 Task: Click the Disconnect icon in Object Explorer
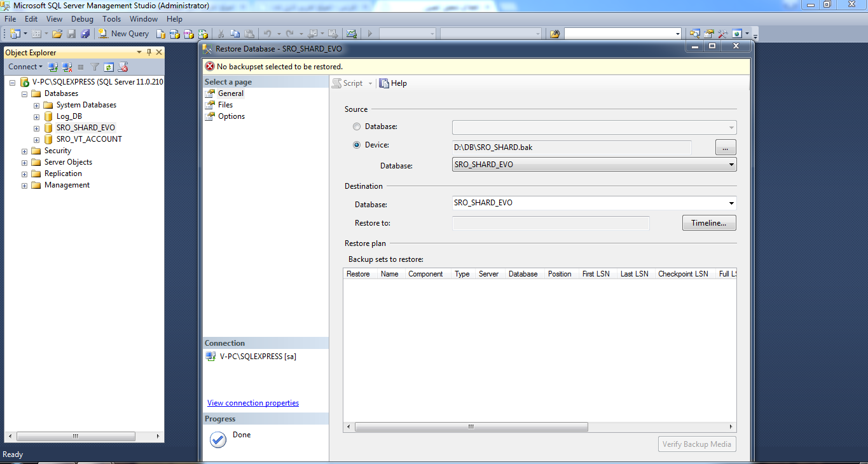[67, 67]
